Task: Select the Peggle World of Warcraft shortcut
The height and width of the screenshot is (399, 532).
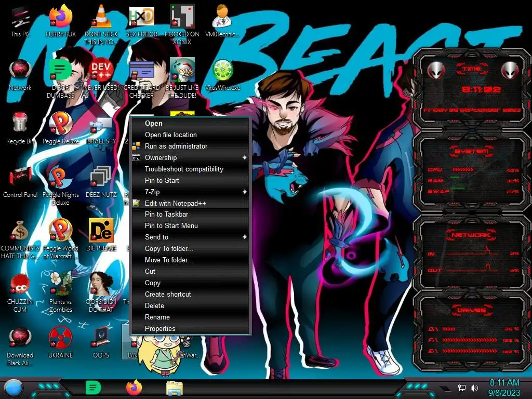Action: [x=60, y=239]
